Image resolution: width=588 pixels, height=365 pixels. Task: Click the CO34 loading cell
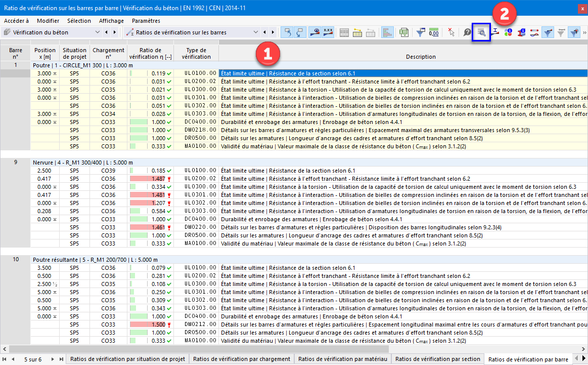[108, 114]
